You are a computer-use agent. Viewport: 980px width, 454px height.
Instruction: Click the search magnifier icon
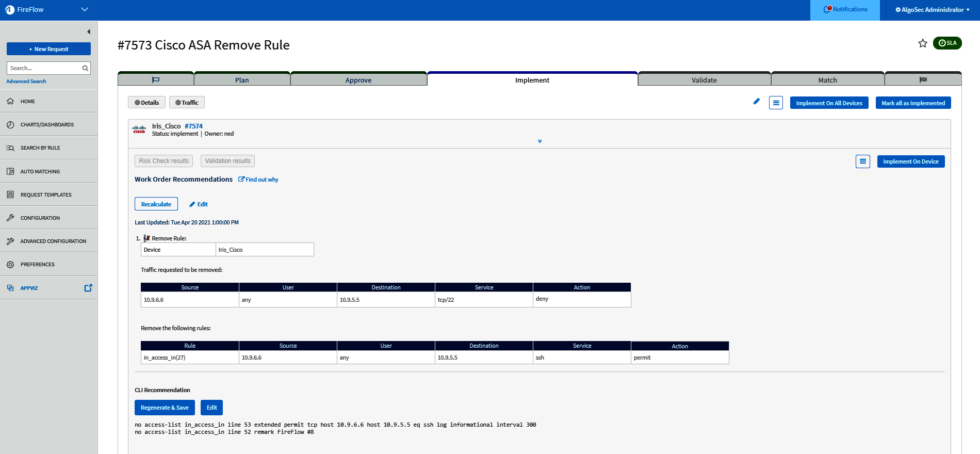tap(85, 68)
